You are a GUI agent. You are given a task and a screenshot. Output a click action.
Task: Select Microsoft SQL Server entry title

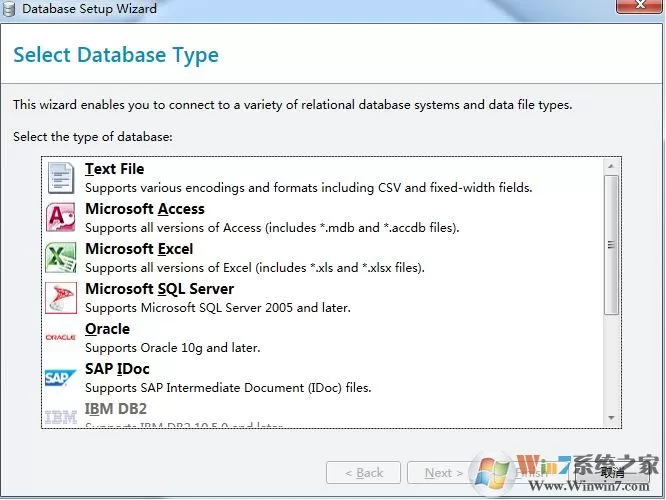click(159, 289)
